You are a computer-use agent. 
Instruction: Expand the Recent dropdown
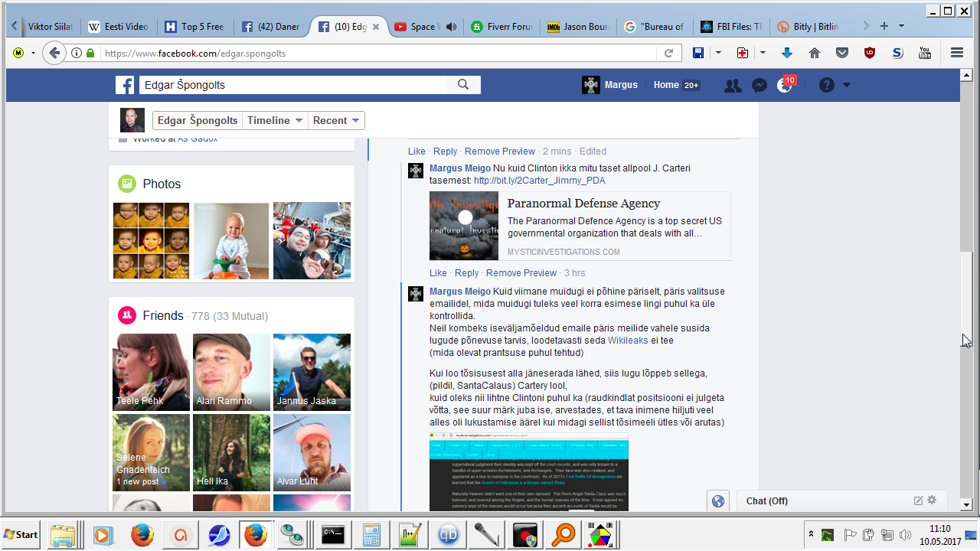(336, 120)
